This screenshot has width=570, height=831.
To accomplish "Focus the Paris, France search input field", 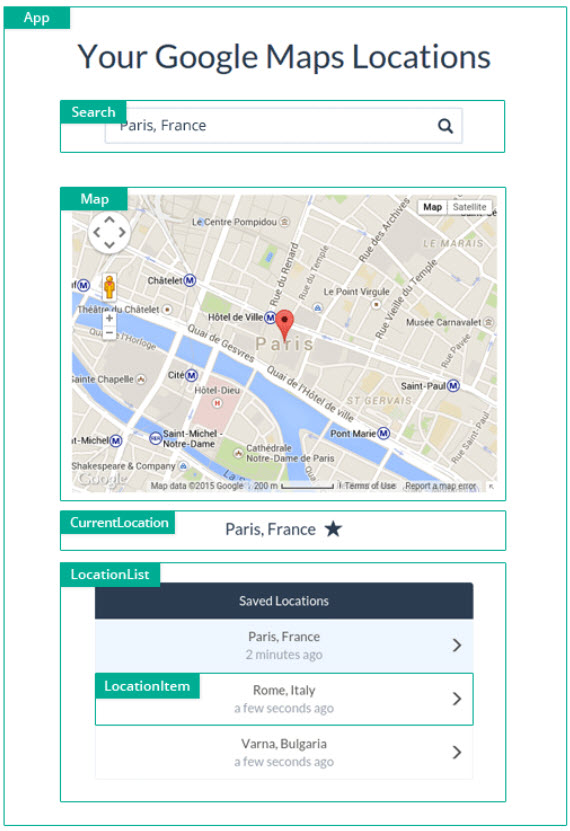I will pos(283,126).
